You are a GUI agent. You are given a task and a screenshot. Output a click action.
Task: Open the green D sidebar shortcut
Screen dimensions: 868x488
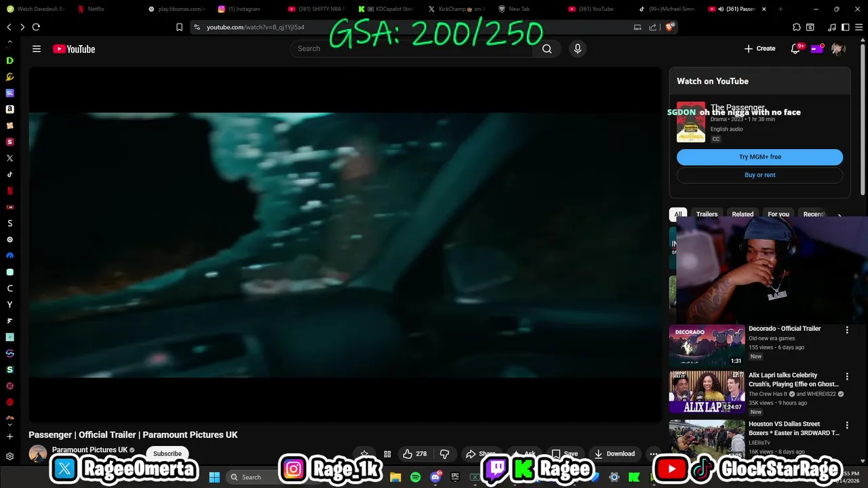point(9,60)
